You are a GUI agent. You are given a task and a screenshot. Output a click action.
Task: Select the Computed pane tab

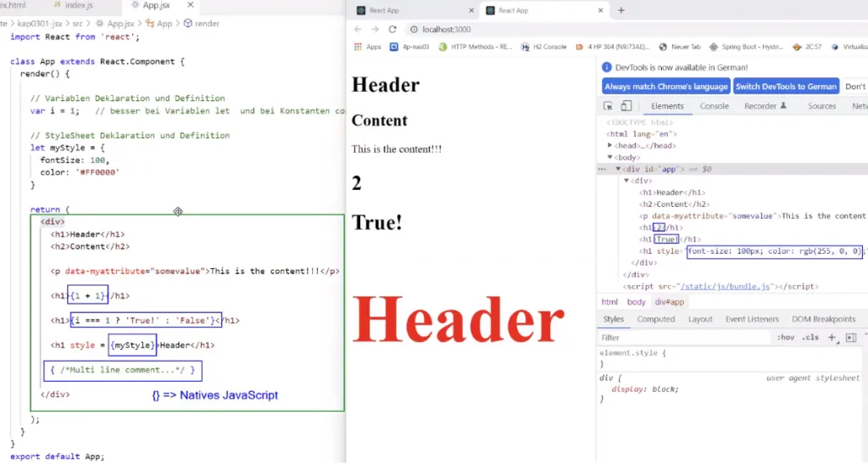656,319
